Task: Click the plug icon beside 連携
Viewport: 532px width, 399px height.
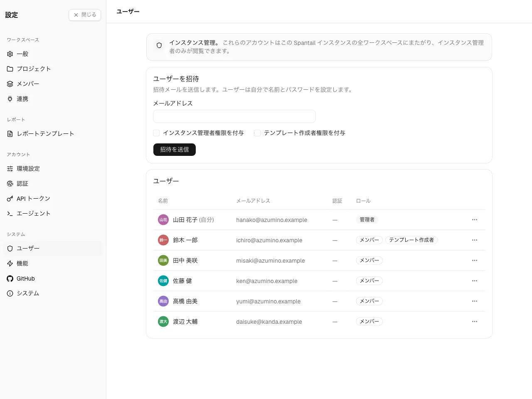Action: 10,99
